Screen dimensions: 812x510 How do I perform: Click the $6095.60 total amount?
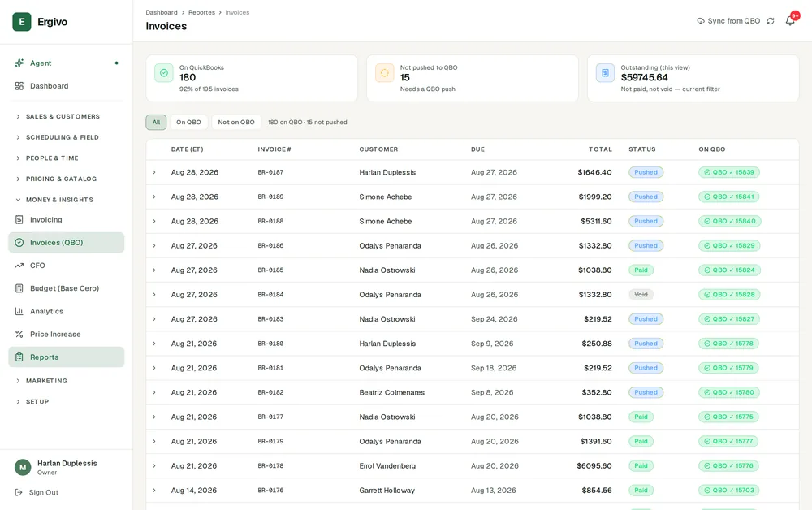594,466
